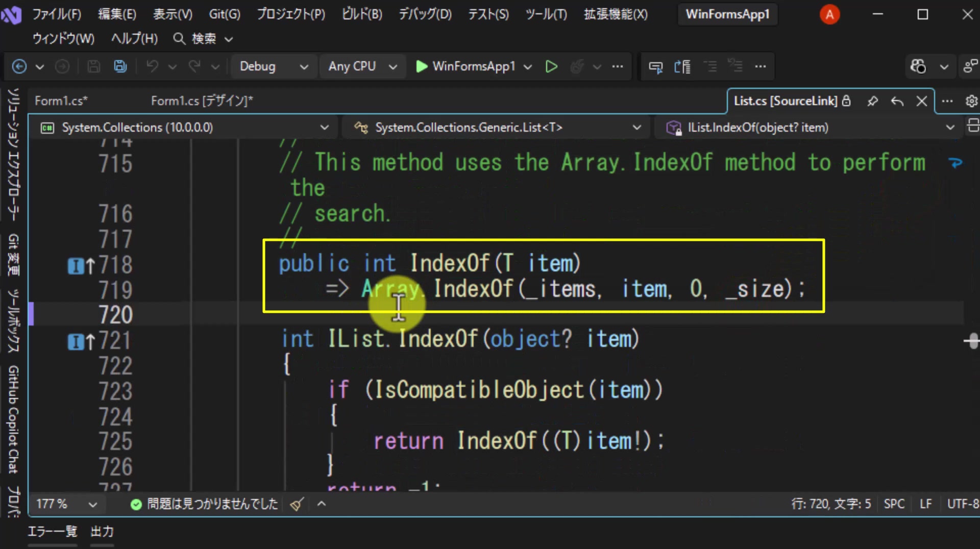The width and height of the screenshot is (980, 549).
Task: Open the Any CPU platform dropdown
Action: (x=362, y=66)
